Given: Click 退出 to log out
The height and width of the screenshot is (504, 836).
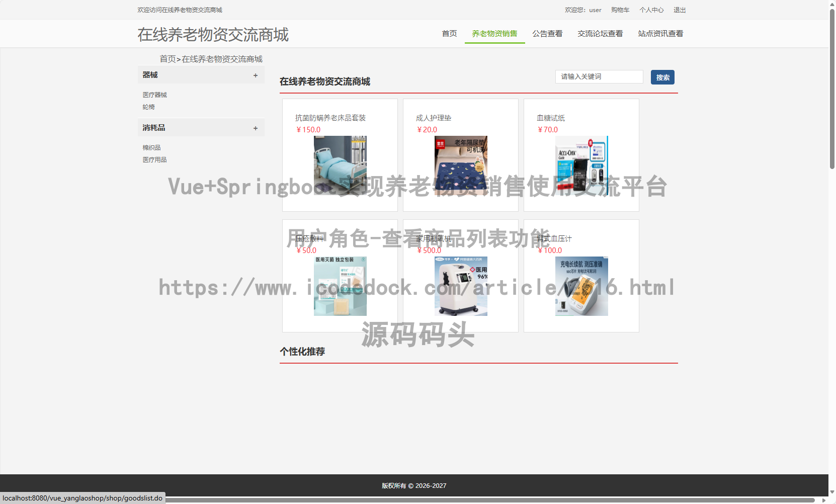Looking at the screenshot, I should click(x=680, y=10).
